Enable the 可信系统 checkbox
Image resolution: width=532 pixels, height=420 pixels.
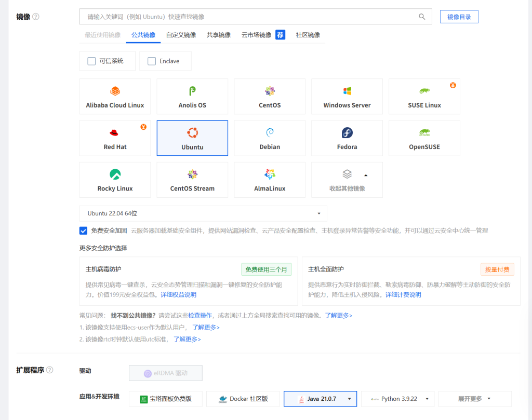[91, 61]
